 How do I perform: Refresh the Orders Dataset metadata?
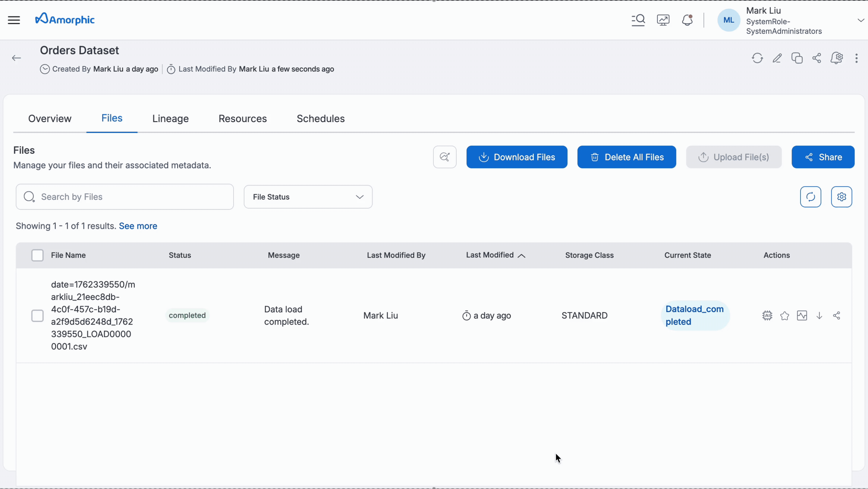[x=757, y=58]
